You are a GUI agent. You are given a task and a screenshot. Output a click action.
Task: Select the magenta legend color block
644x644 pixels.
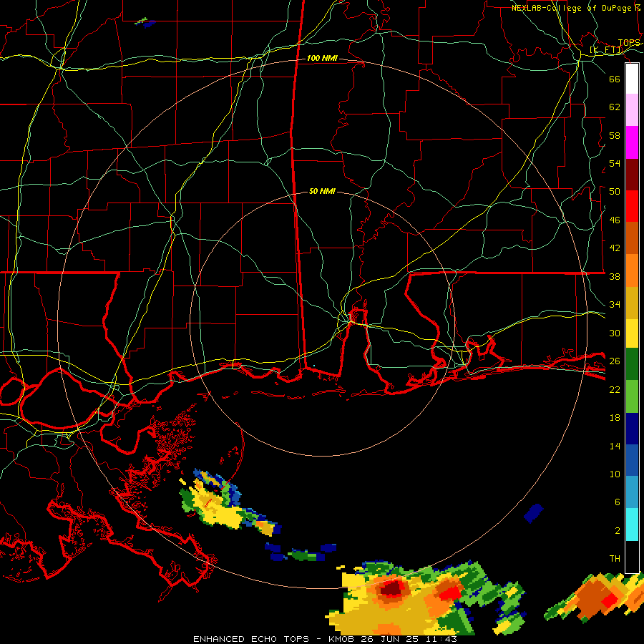(x=632, y=142)
